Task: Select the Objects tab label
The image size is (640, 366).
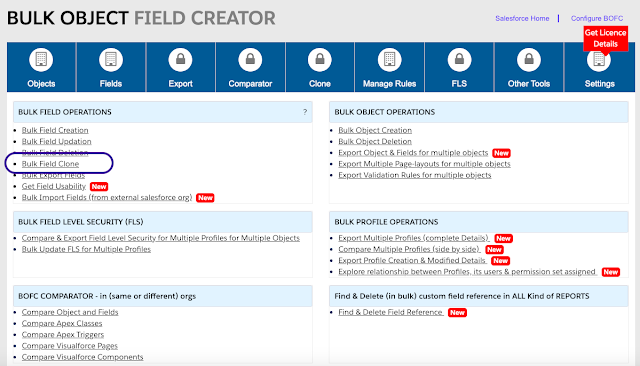Action: (x=41, y=84)
